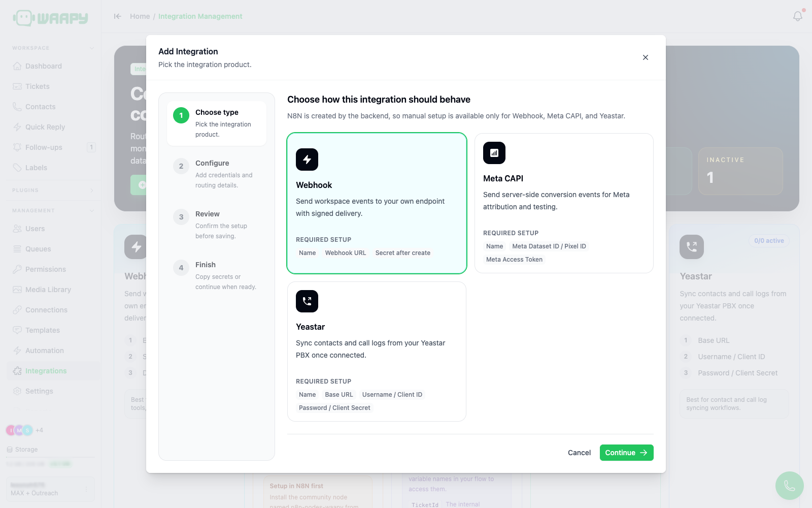
Task: Click the Quick Reply bolt icon
Action: coord(17,127)
